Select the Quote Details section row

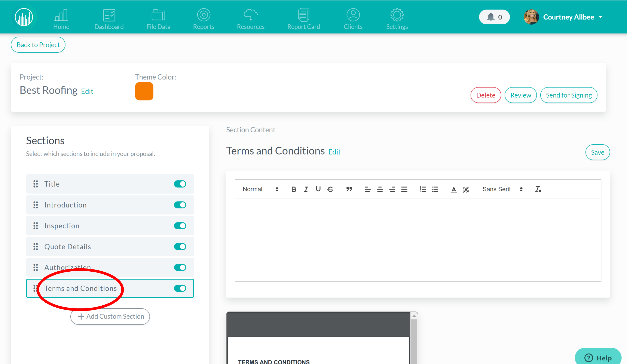point(110,247)
